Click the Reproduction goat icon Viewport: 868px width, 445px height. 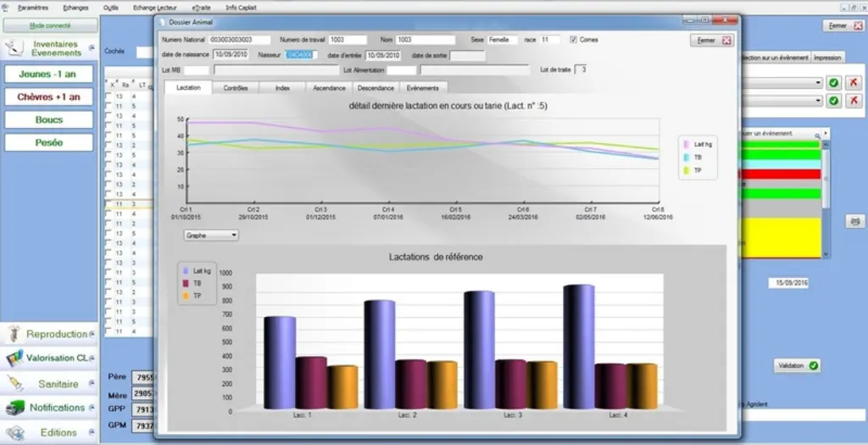pos(14,334)
